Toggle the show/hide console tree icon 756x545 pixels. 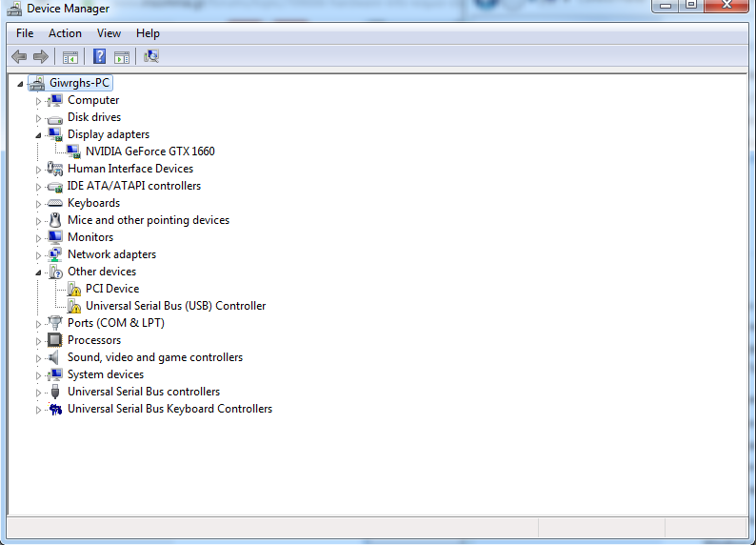click(70, 57)
